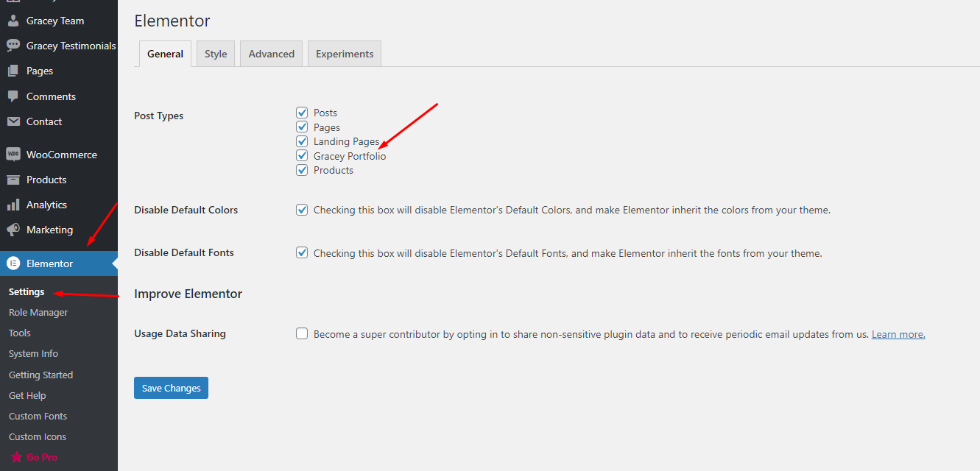The width and height of the screenshot is (980, 471).
Task: Click the Settings submenu item
Action: 27,291
